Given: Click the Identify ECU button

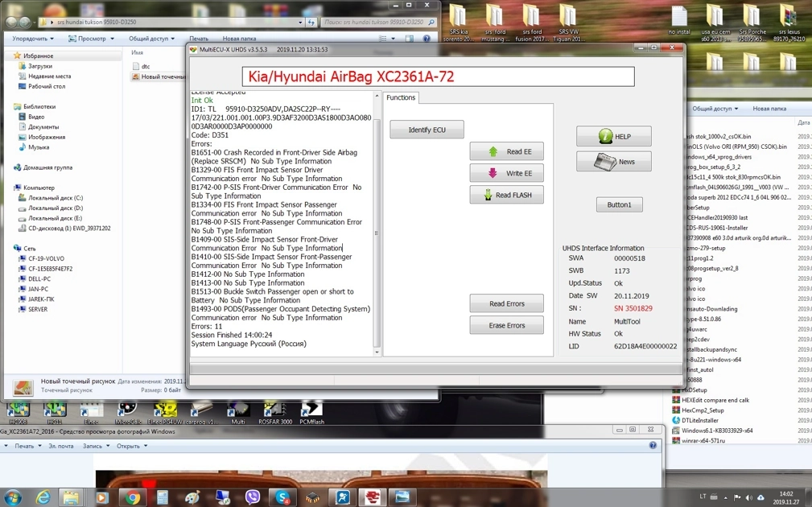Looking at the screenshot, I should click(427, 130).
